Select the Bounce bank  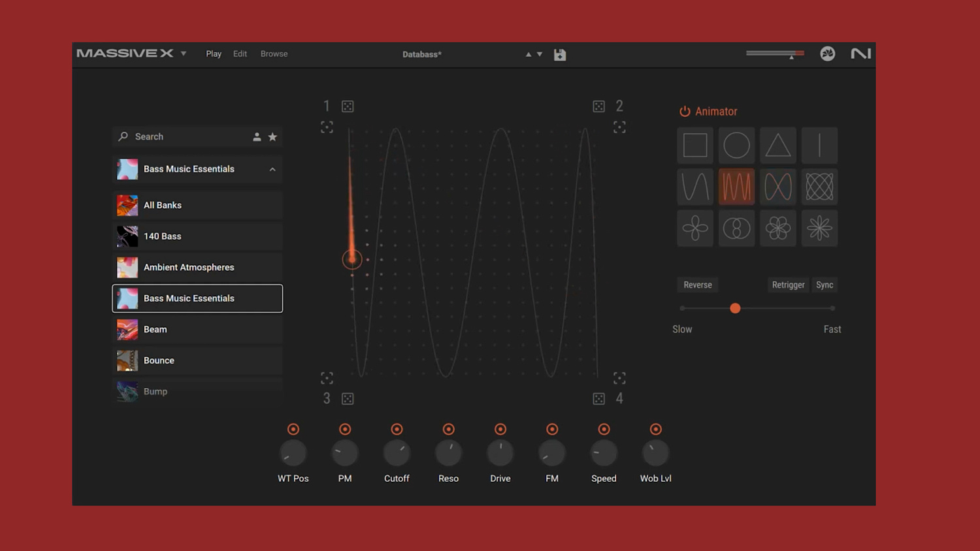pos(197,360)
